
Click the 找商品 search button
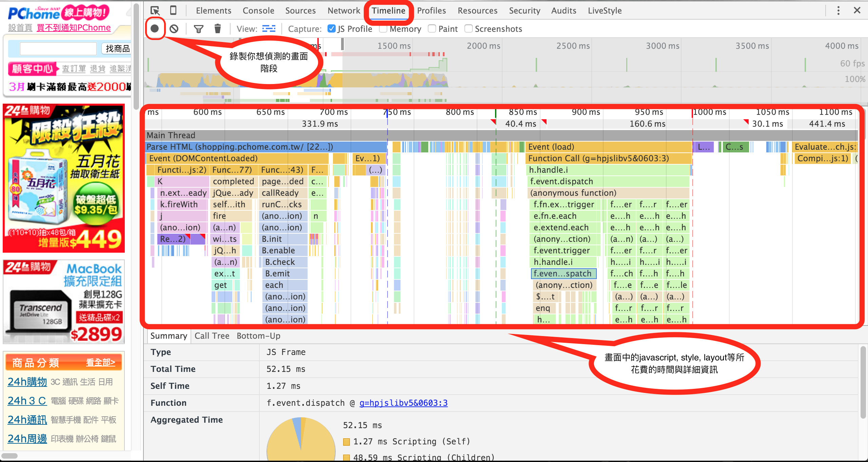coord(117,48)
